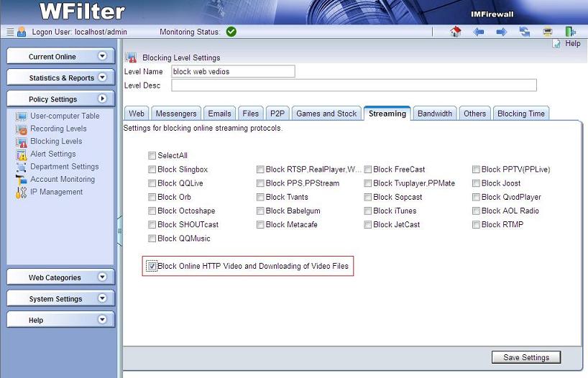Click the Alert Settings warning icon
The image size is (588, 378).
pyautogui.click(x=22, y=155)
